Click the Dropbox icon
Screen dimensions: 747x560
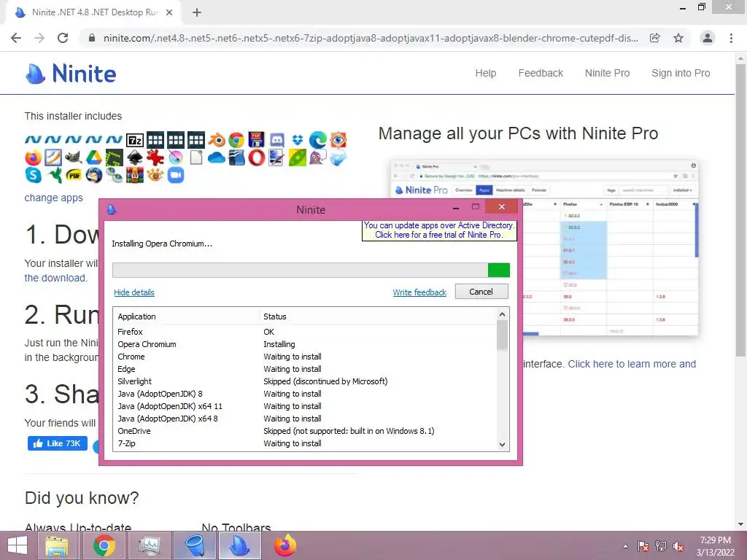point(298,140)
